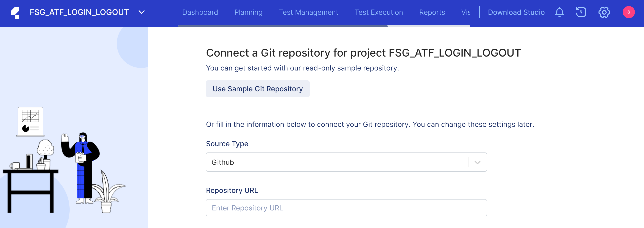This screenshot has width=644, height=228.
Task: Click the FSG_ATF_LOGIN_LOGOUT project name
Action: click(79, 12)
